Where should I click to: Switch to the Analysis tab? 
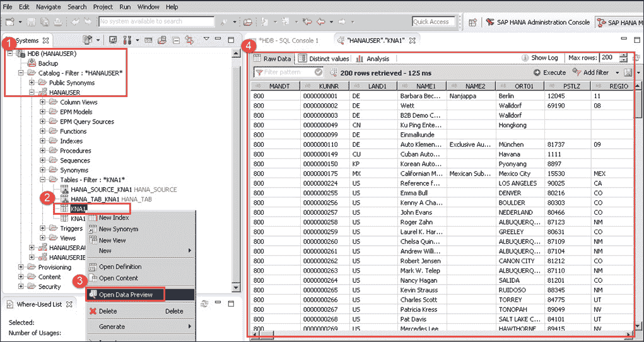[x=373, y=59]
